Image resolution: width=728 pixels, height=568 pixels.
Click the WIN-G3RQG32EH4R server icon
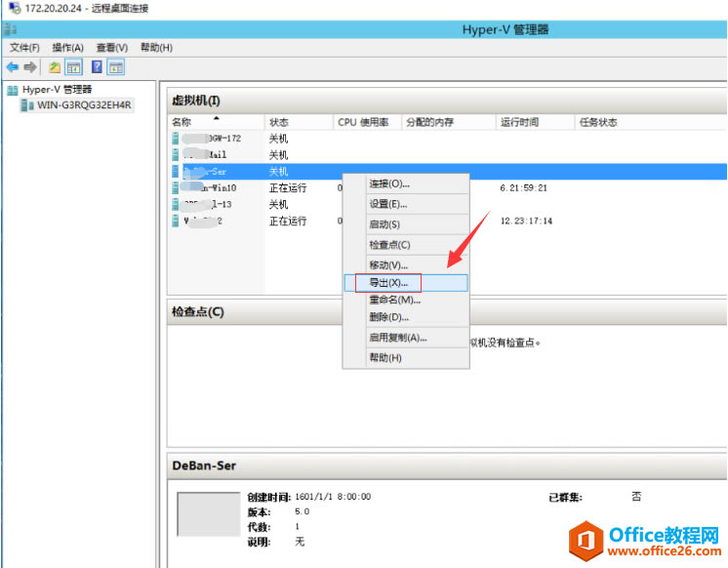click(27, 105)
